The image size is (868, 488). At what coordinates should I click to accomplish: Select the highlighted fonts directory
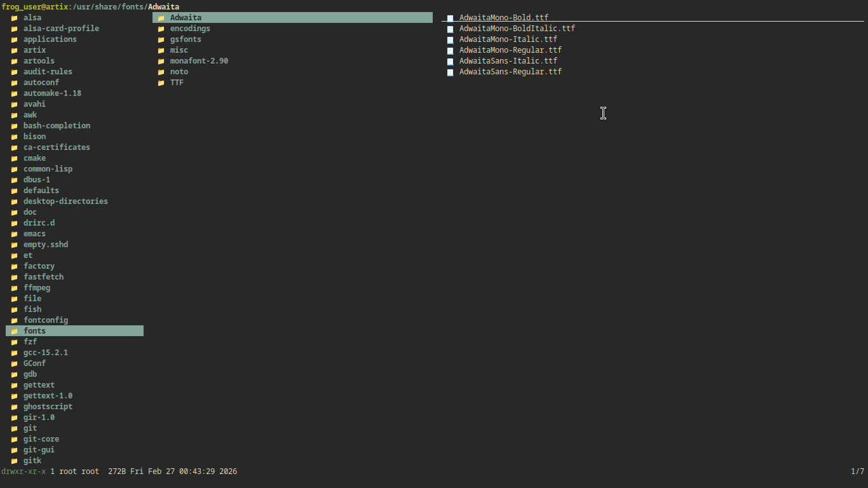tap(35, 331)
